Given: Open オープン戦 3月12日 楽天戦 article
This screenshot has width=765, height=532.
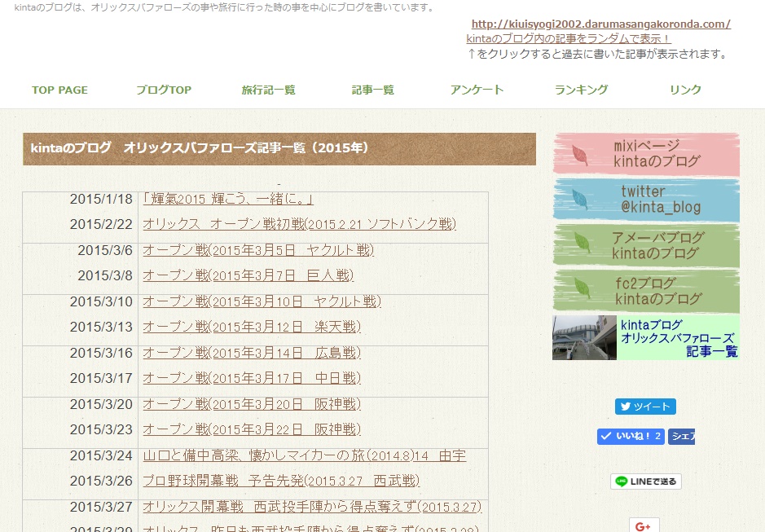Looking at the screenshot, I should pos(252,327).
